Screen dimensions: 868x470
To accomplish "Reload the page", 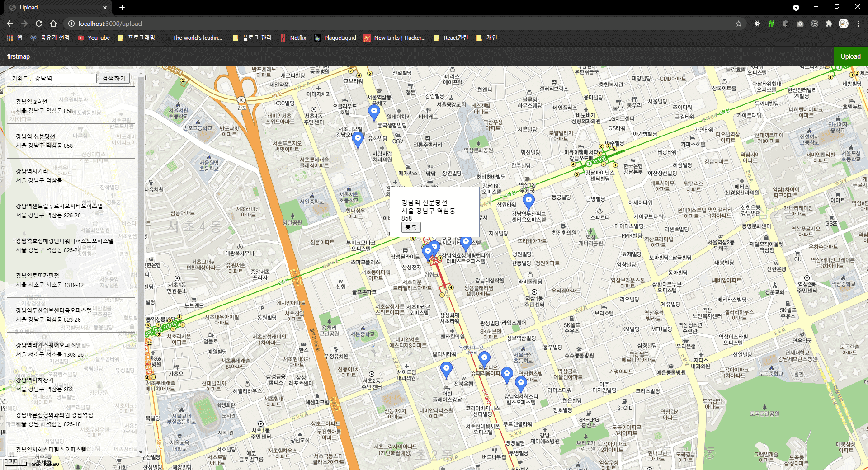I will (x=39, y=23).
